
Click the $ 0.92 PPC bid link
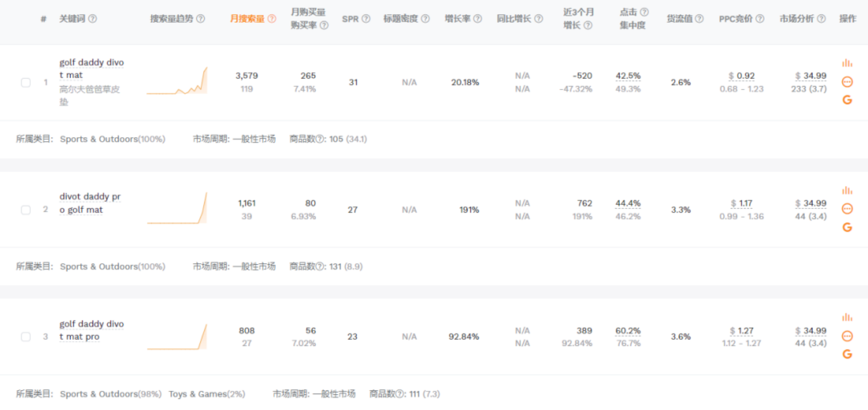click(741, 76)
